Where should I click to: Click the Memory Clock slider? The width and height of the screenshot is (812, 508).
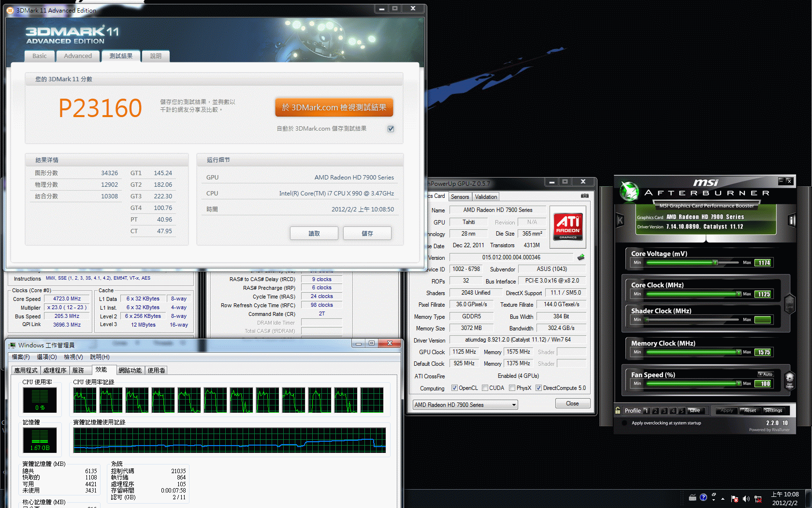coord(694,352)
